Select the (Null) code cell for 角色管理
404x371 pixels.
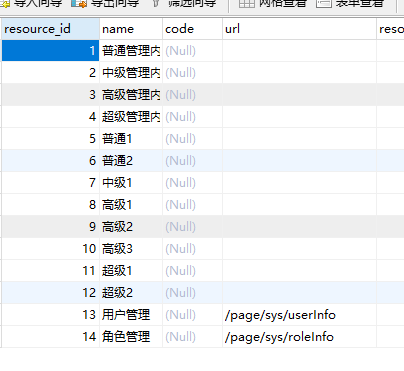[193, 337]
